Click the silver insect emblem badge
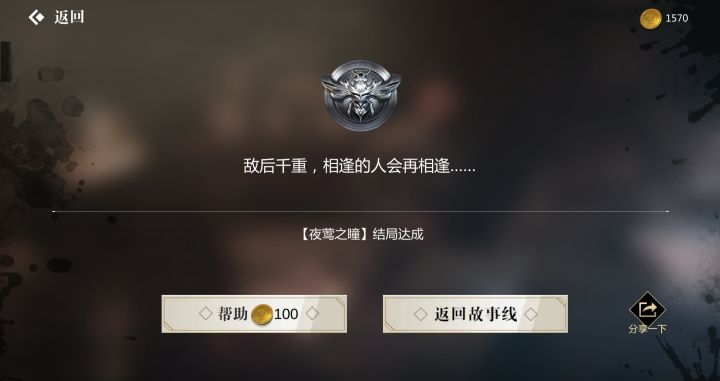Viewport: 720px width, 381px height. click(x=361, y=95)
